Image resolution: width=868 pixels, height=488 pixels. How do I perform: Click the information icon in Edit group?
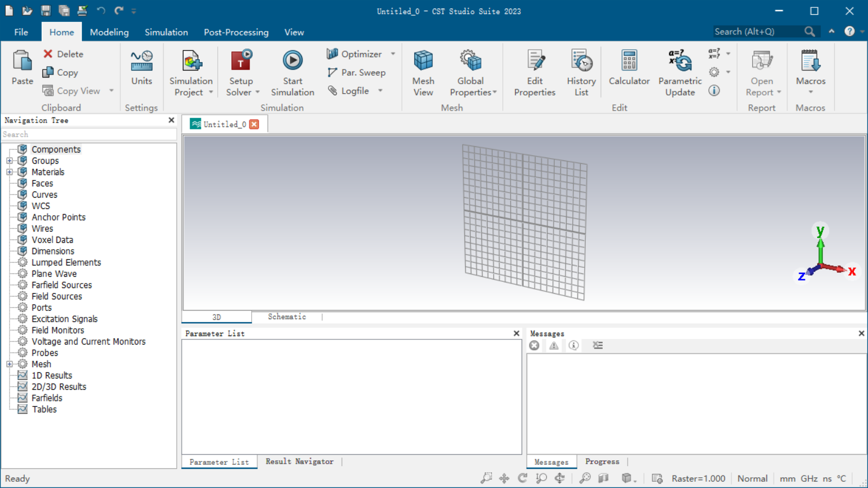pyautogui.click(x=714, y=90)
